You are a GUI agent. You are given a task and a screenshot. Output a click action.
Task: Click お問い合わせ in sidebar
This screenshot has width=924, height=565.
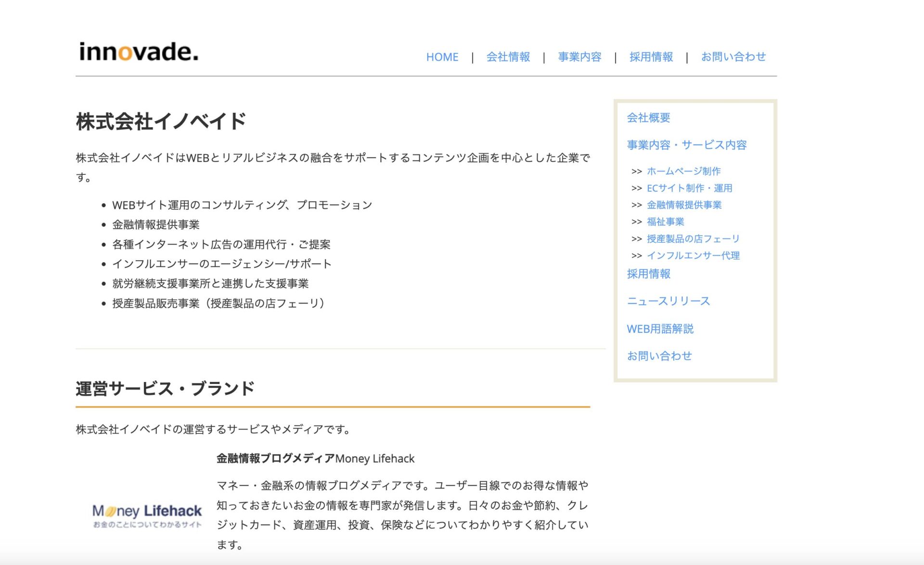(x=659, y=355)
